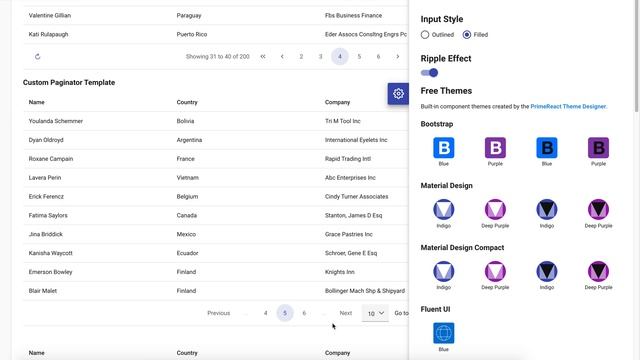Click the Ecuador country cell
Image resolution: width=640 pixels, height=360 pixels.
point(187,253)
